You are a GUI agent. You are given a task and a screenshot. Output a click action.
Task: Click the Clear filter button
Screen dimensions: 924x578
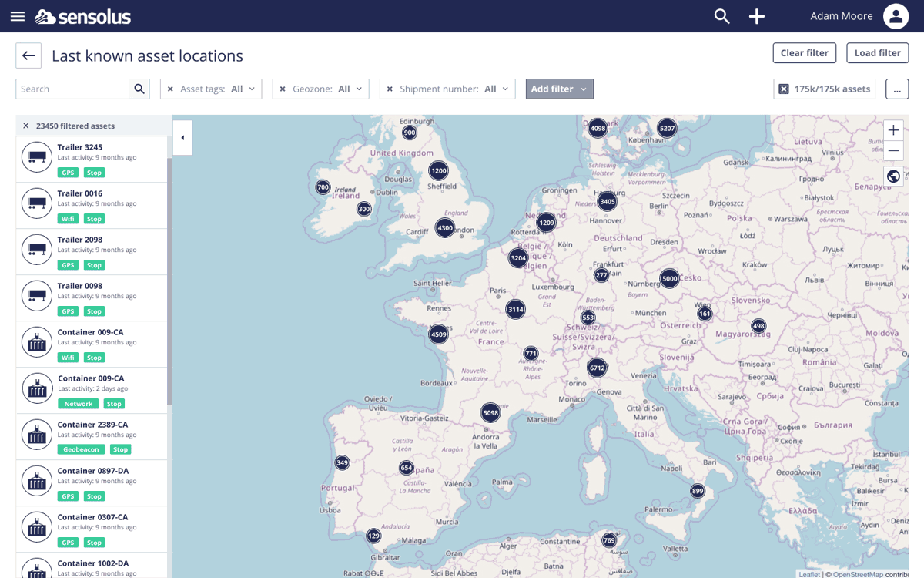tap(805, 53)
